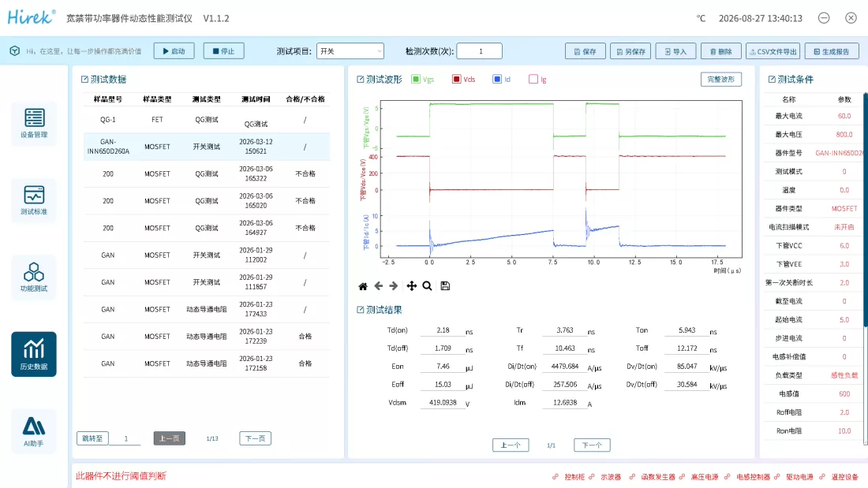Select the row timed 2026-01-23 172158
This screenshot has height=488, width=868.
click(x=207, y=363)
